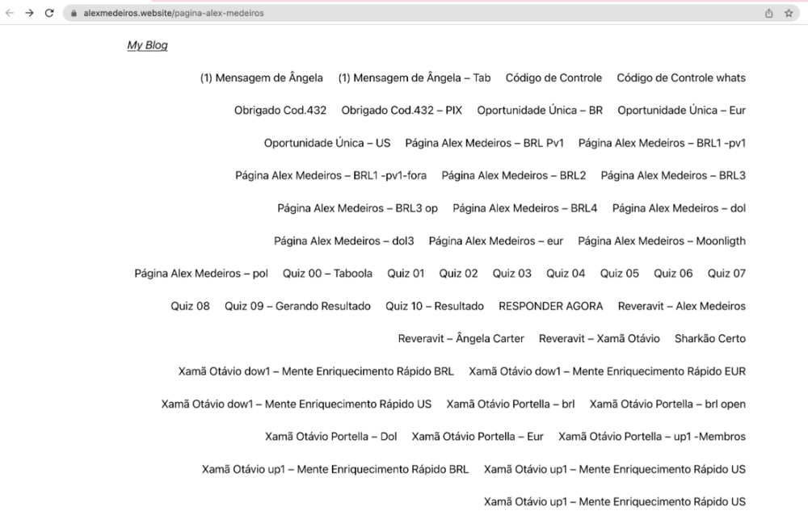Open "Página Alex Medeiros – pol"
808x532 pixels.
(x=201, y=274)
